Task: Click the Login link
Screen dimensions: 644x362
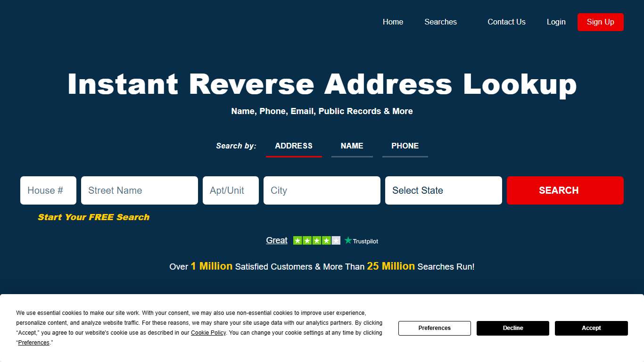Action: 556,22
